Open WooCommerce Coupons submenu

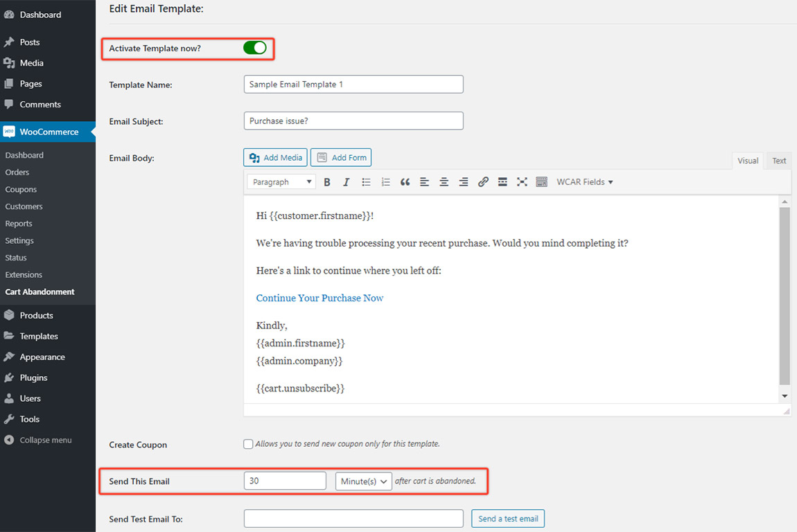(21, 190)
